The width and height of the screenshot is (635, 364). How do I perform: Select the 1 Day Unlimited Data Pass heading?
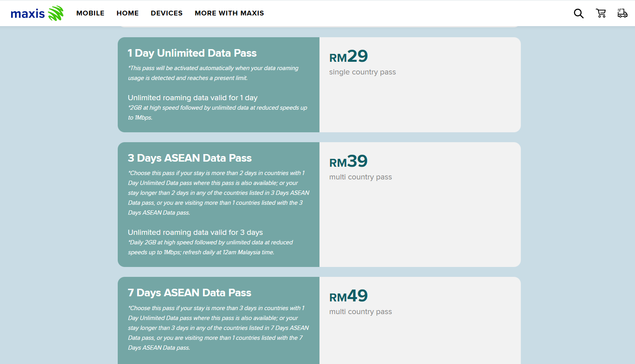pos(192,53)
